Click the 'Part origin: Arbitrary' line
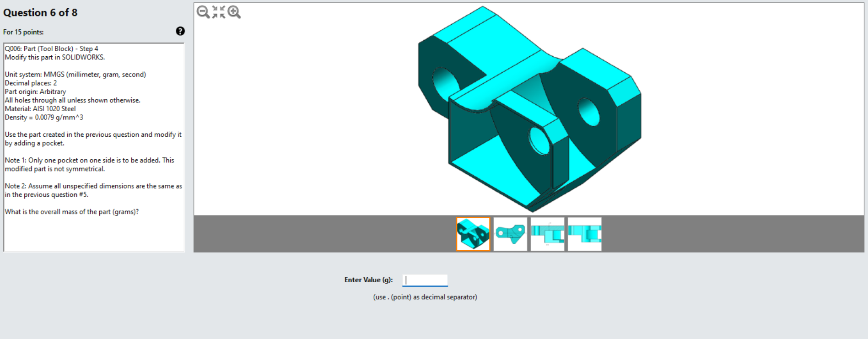Image resolution: width=868 pixels, height=339 pixels. click(35, 91)
